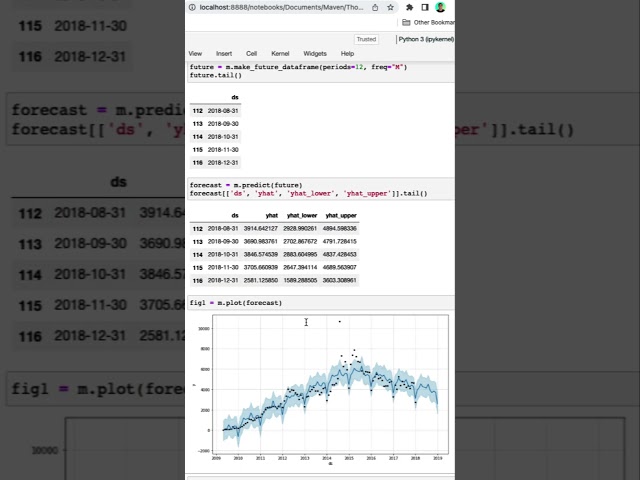
Task: Toggle the browser side panel icon
Action: 425,7
